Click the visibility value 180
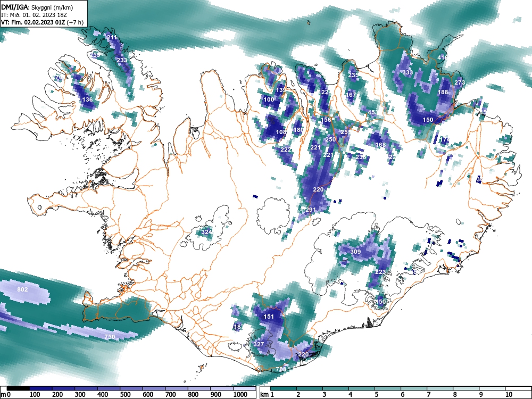The image size is (532, 399). click(298, 130)
